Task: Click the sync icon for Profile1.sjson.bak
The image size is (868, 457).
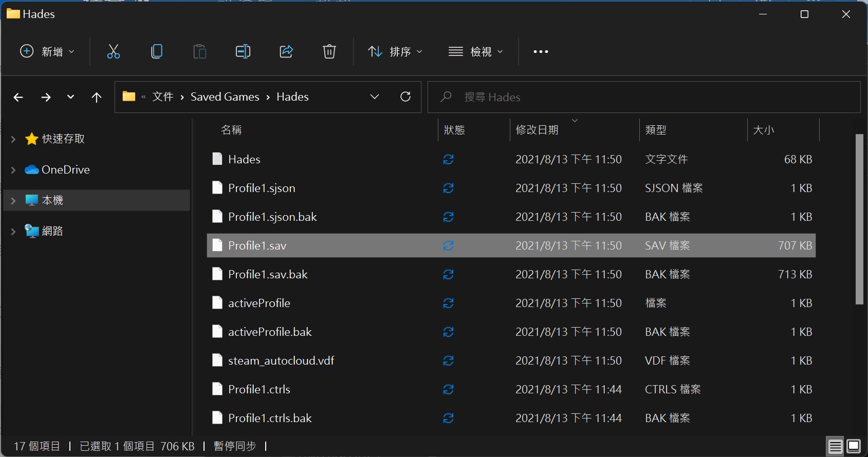Action: [448, 217]
